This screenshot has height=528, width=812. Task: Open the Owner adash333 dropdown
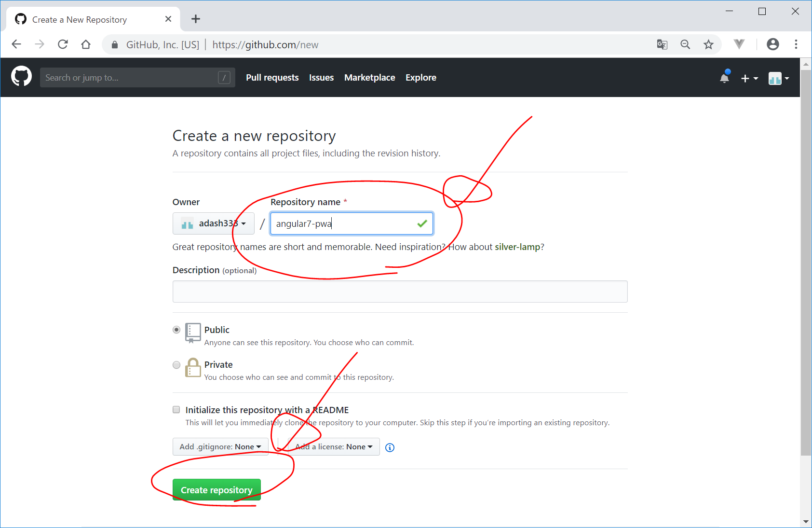213,223
